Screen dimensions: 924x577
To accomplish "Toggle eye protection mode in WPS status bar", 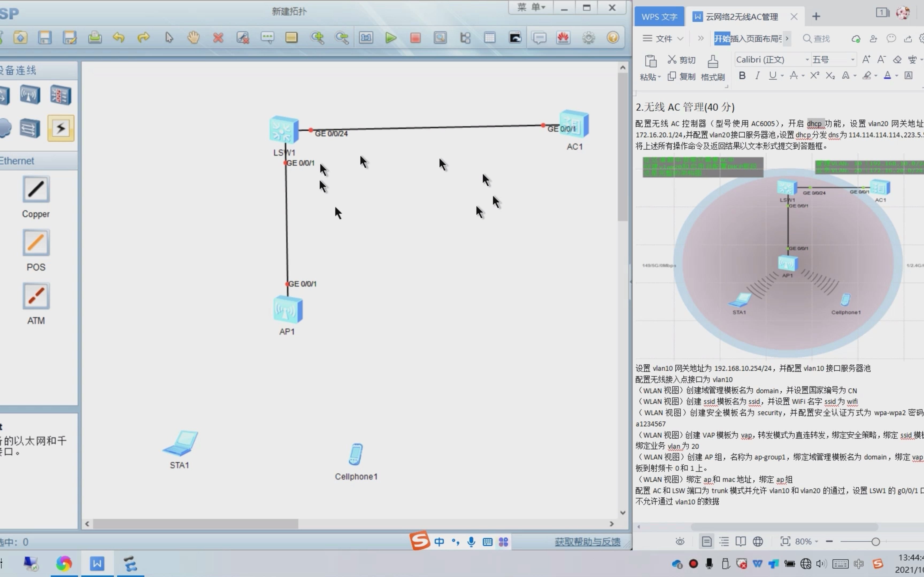I will tap(680, 541).
